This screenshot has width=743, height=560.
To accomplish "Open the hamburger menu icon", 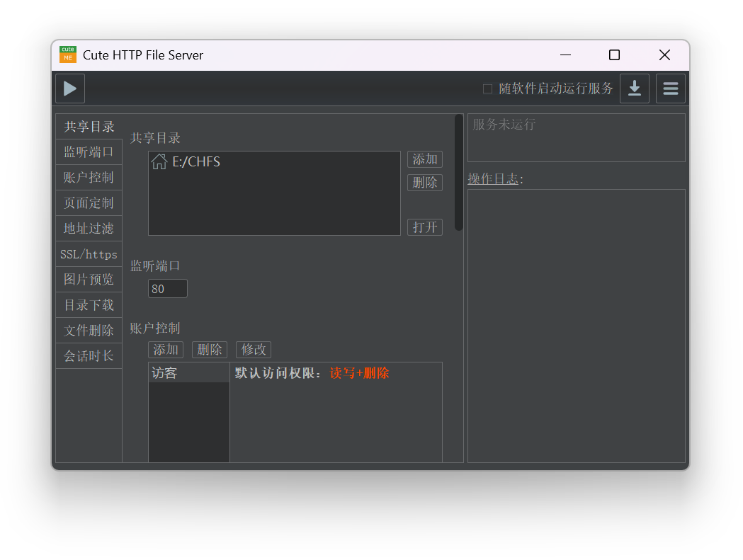I will pos(669,88).
